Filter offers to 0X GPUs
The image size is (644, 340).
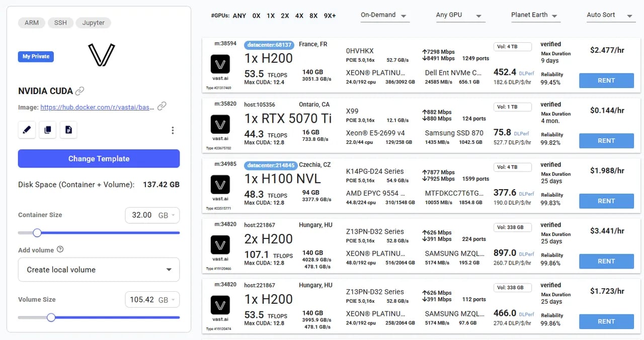pos(257,16)
